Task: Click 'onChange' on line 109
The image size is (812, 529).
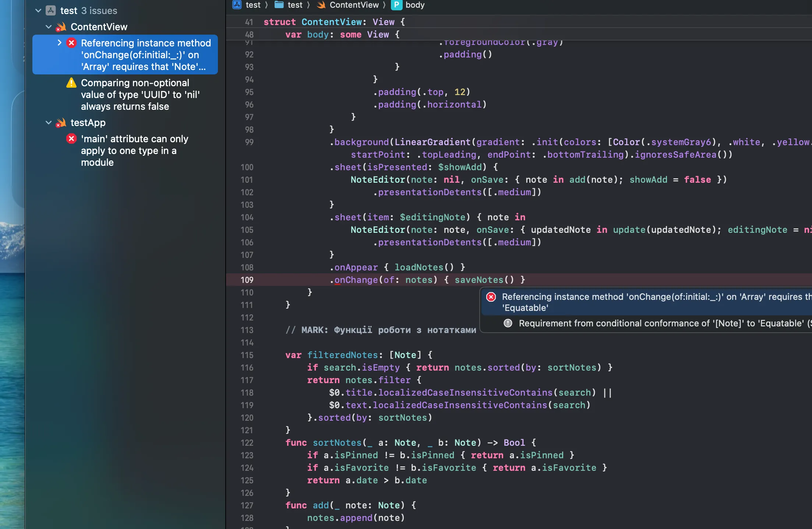Action: (356, 280)
